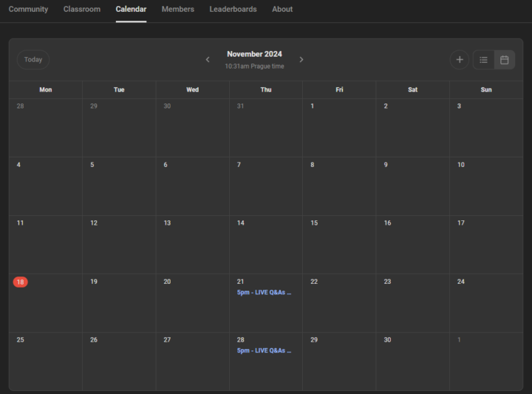
Task: Open the Classroom tab
Action: [x=82, y=10]
